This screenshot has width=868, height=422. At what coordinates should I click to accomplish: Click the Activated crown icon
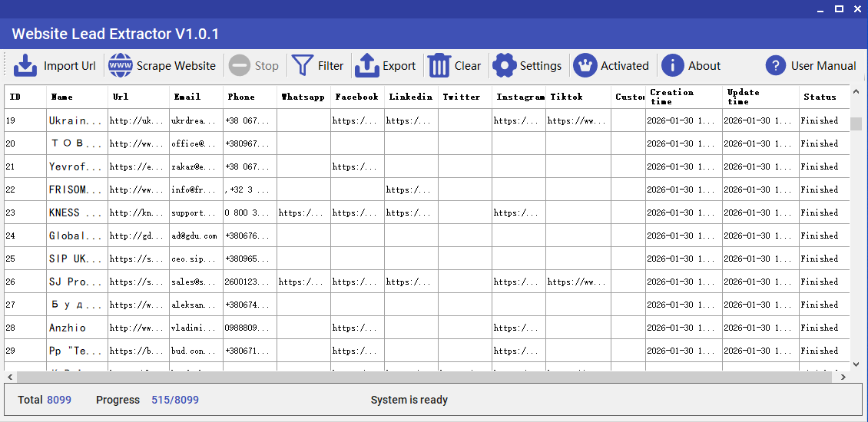tap(585, 66)
